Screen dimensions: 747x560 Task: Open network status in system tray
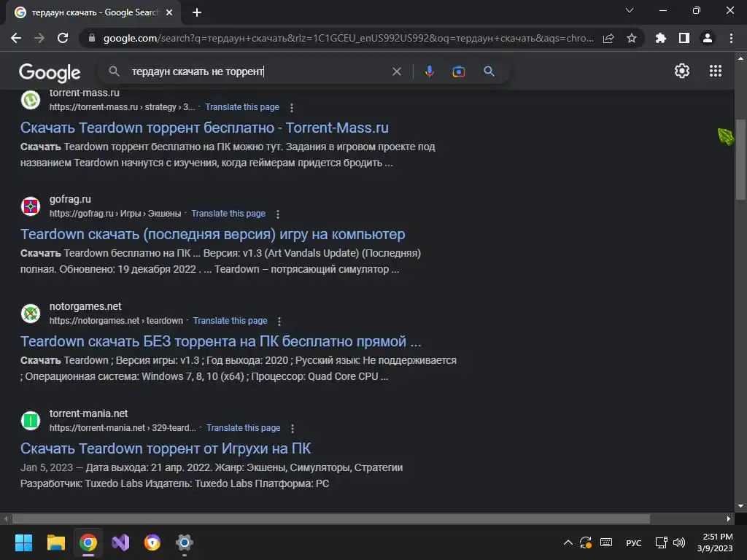click(661, 542)
